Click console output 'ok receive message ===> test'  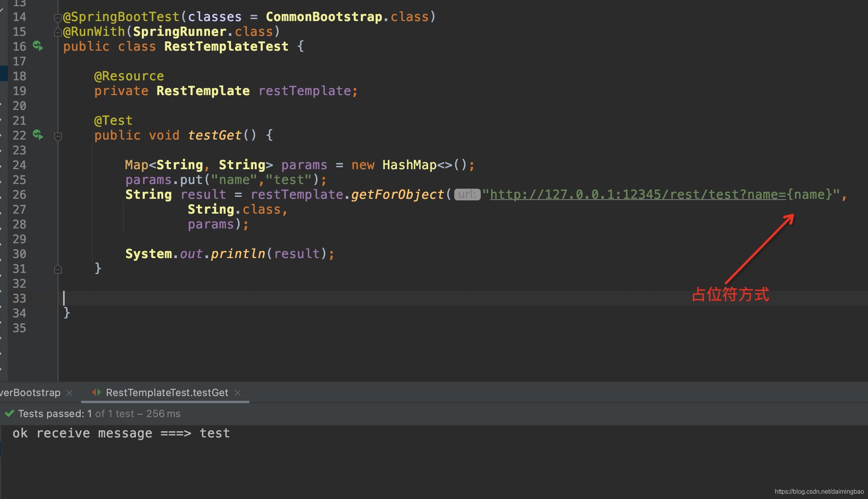coord(121,433)
